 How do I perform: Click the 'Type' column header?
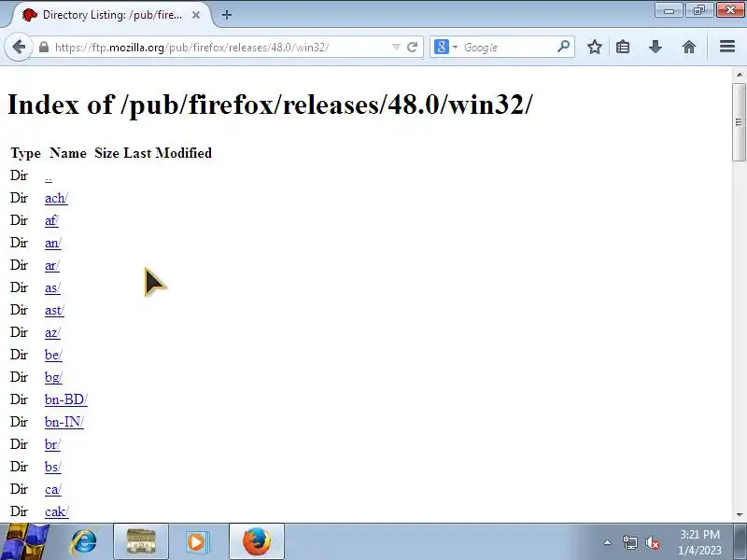26,153
